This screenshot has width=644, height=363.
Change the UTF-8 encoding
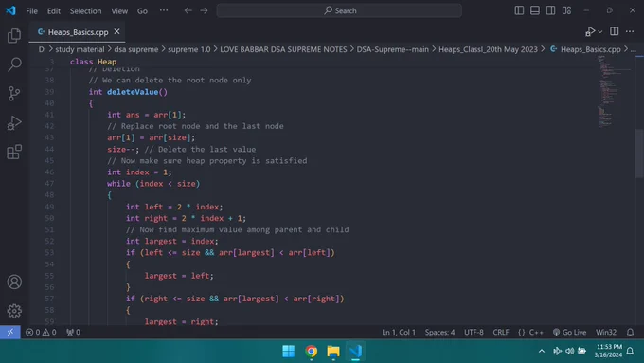pos(474,332)
